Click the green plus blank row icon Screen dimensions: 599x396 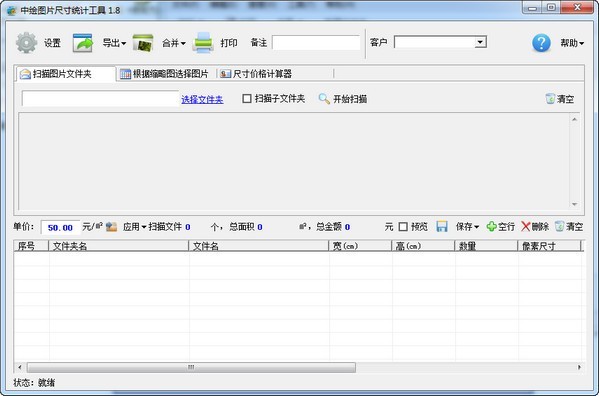click(491, 226)
